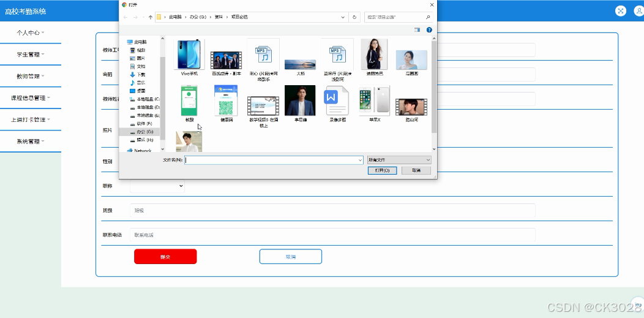Open 娱乐 (H:) drive in navigation pane

coord(141,140)
